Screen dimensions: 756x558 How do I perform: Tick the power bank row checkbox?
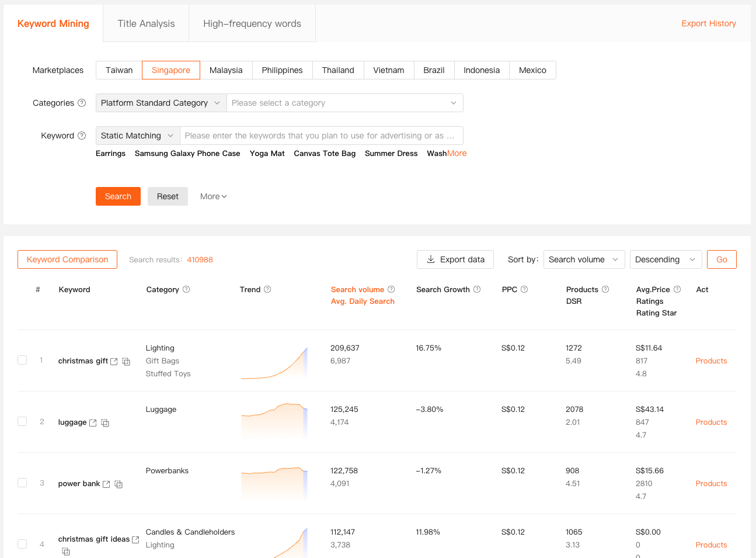point(22,483)
